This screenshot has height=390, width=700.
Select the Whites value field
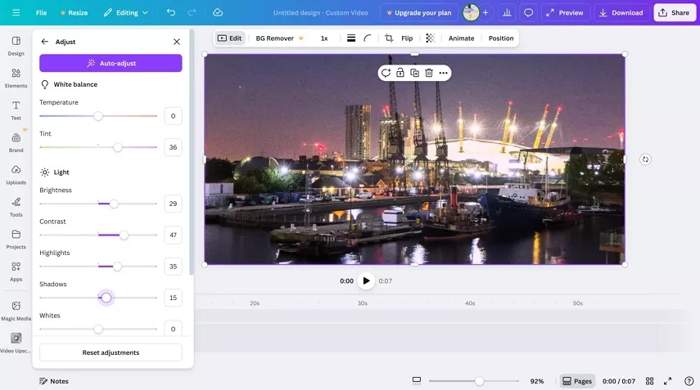pyautogui.click(x=173, y=329)
